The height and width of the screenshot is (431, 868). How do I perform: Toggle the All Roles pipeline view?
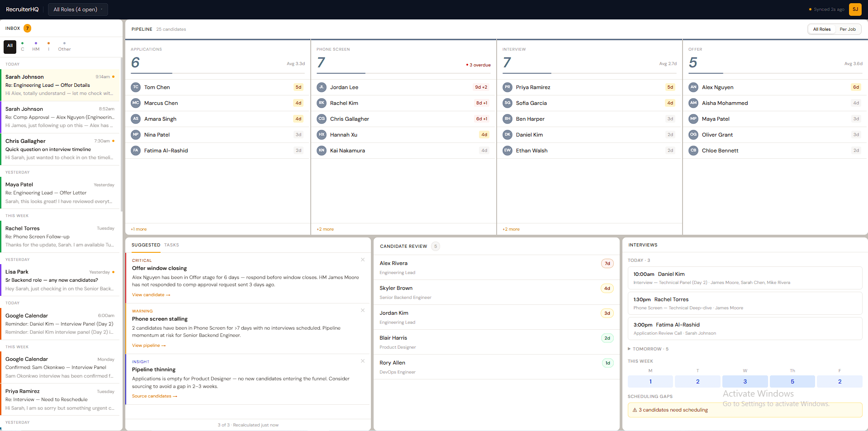[x=822, y=29]
